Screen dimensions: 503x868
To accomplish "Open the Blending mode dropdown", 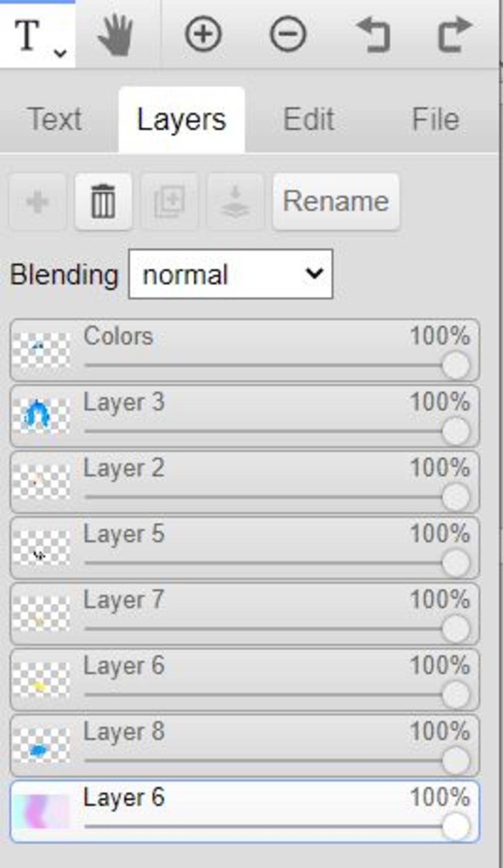I will (x=230, y=274).
